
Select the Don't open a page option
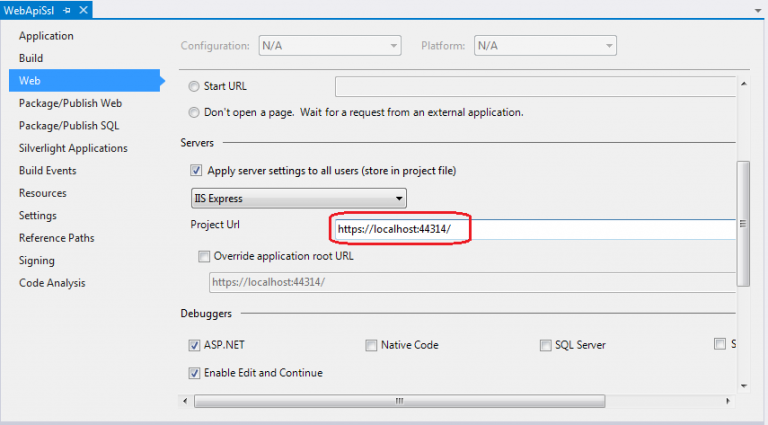194,113
